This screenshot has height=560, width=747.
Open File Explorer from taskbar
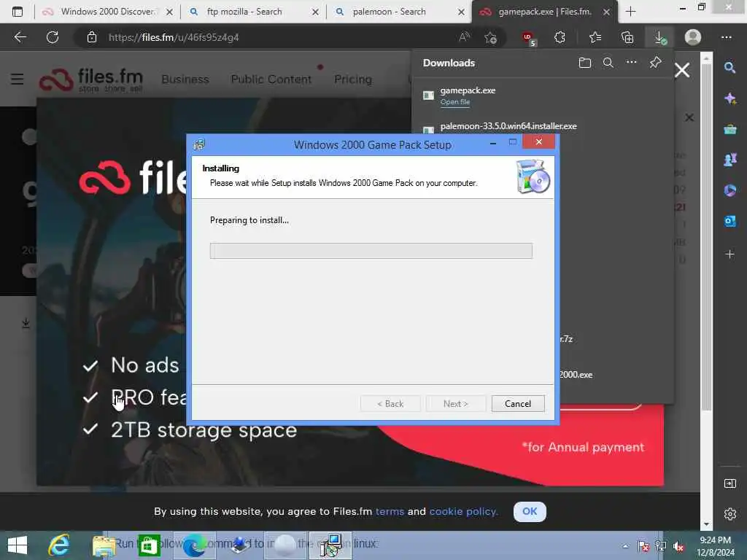[104, 545]
